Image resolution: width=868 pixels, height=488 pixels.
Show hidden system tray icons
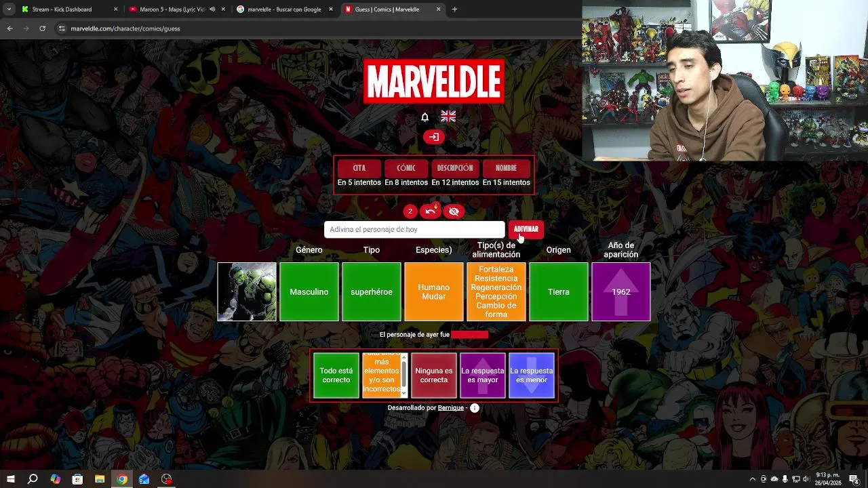coord(752,479)
